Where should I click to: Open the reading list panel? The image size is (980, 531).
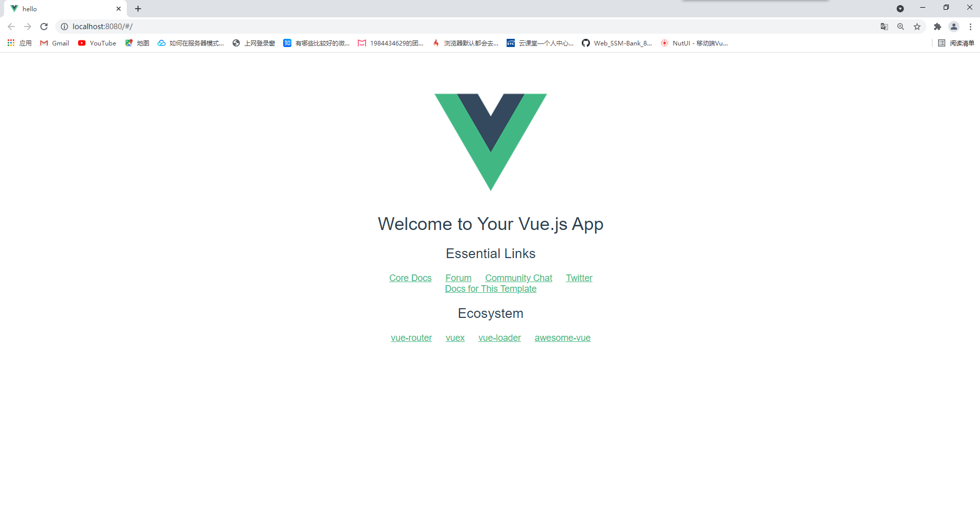(x=956, y=43)
